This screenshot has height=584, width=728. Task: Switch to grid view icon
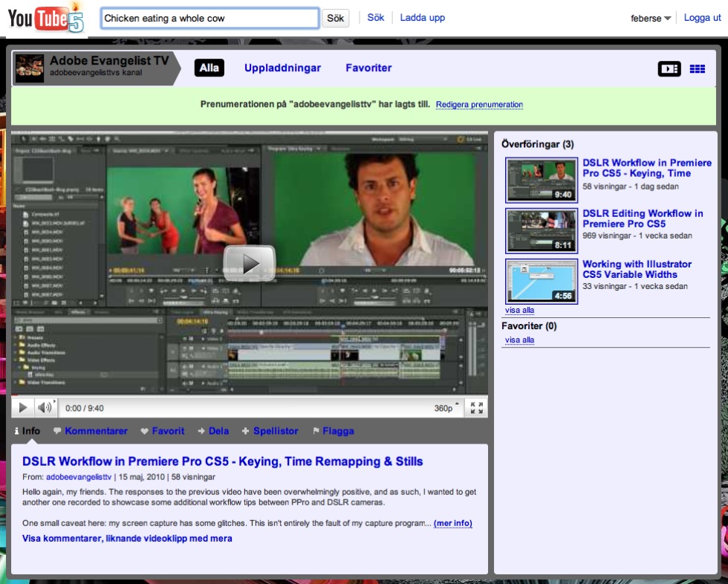[697, 68]
